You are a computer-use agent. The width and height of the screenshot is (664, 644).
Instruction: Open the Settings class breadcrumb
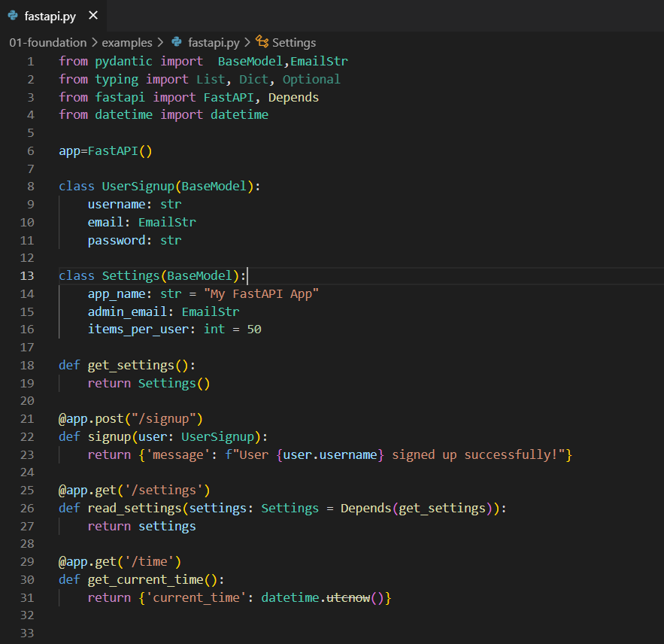294,43
